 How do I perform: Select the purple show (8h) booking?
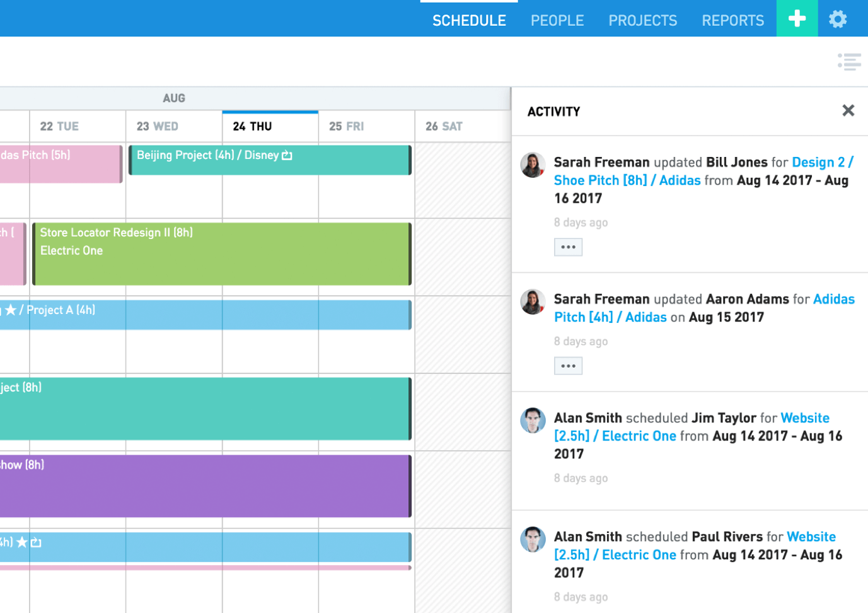click(205, 486)
